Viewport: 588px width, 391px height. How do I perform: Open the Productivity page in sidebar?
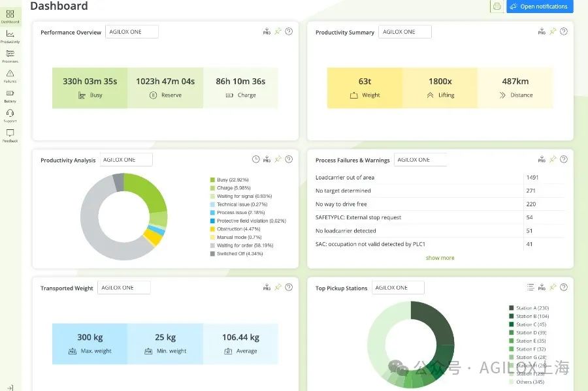10,36
